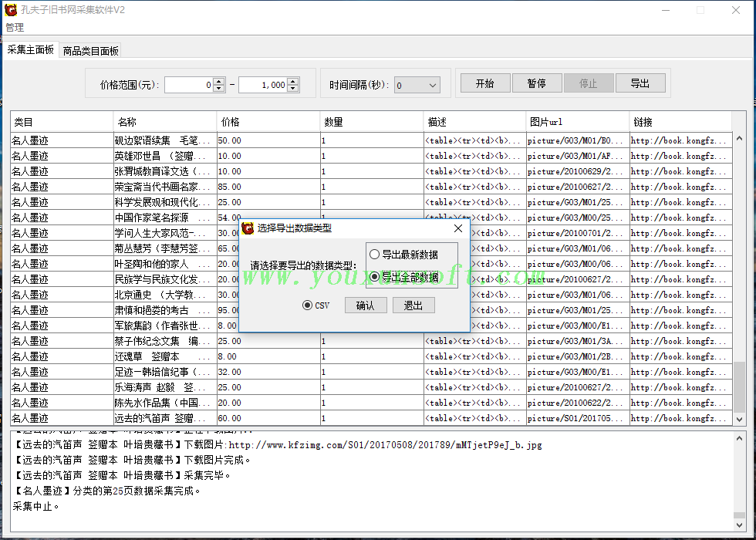Screen dimensions: 756x540
Task: Select row 荣宝斋当代书画名家
Action: (x=371, y=187)
